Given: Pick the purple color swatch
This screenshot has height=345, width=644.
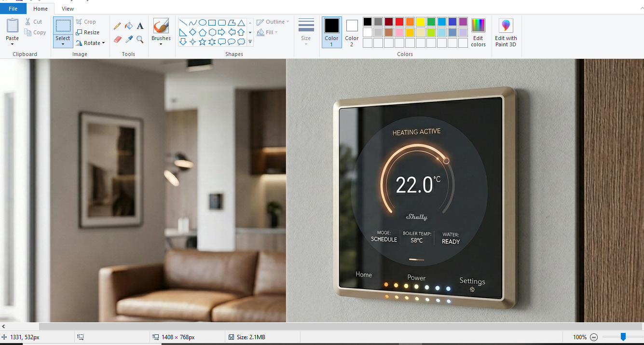Looking at the screenshot, I should point(463,22).
